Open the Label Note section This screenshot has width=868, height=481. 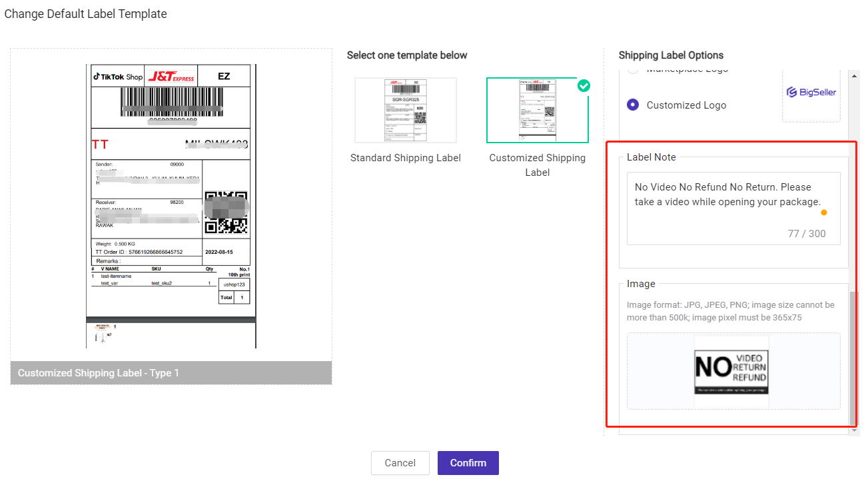[651, 157]
